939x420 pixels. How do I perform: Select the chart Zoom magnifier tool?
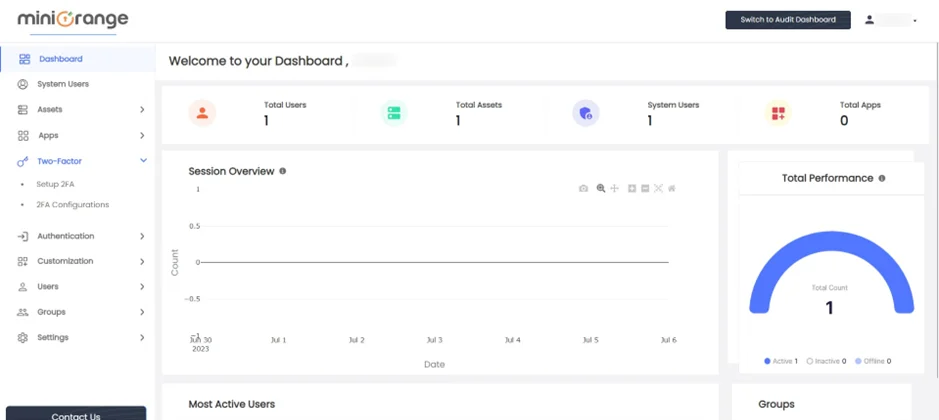(601, 189)
